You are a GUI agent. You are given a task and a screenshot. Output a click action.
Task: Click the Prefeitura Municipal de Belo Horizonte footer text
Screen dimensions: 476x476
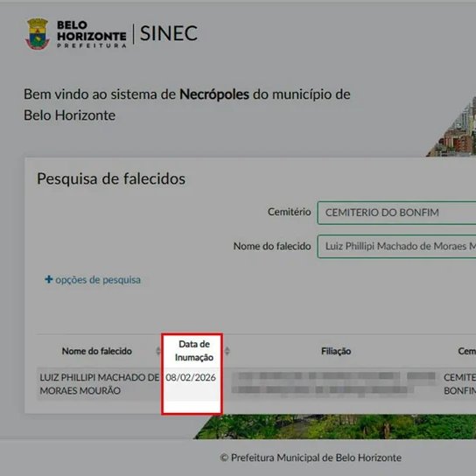coord(311,458)
